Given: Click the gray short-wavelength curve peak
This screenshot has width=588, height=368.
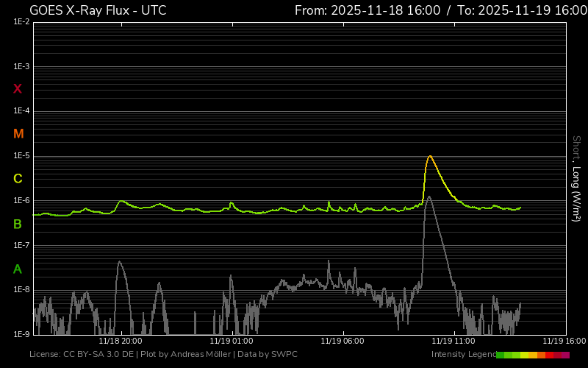Looking at the screenshot, I should (429, 197).
